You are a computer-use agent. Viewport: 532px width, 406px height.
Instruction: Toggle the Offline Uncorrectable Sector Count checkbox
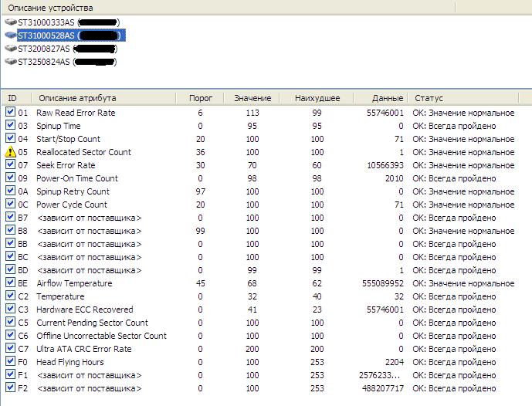pyautogui.click(x=10, y=335)
